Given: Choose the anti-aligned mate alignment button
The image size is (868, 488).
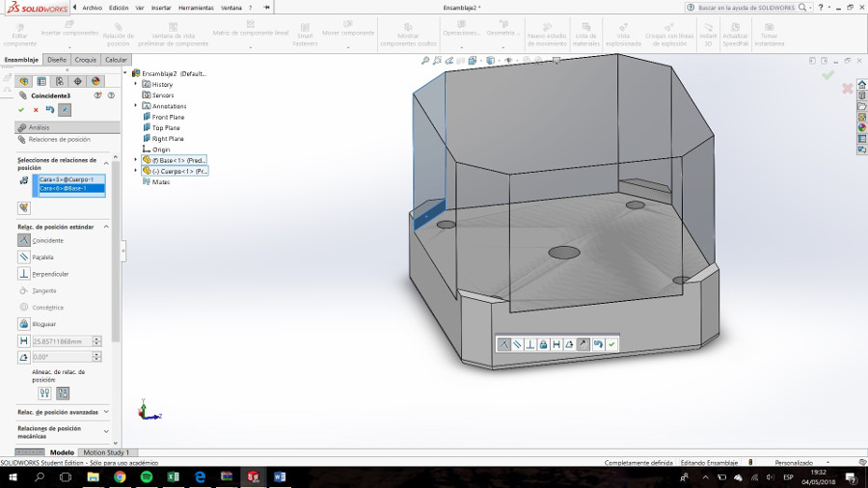Looking at the screenshot, I should point(63,393).
